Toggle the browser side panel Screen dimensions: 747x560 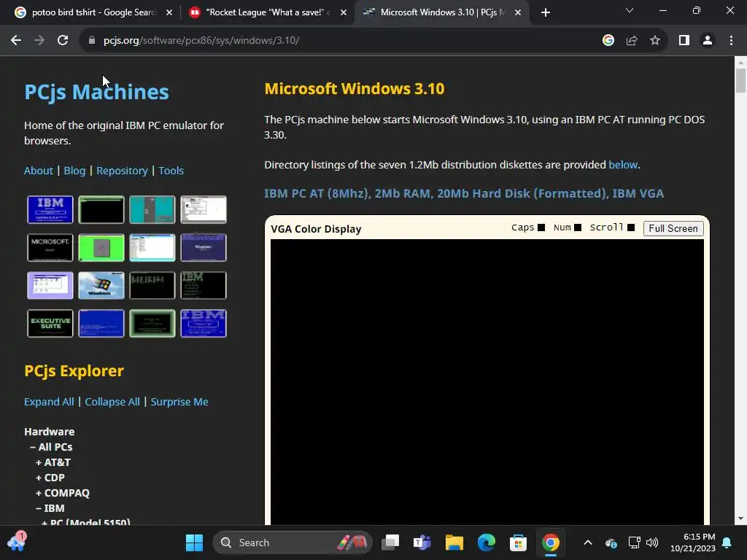point(684,41)
